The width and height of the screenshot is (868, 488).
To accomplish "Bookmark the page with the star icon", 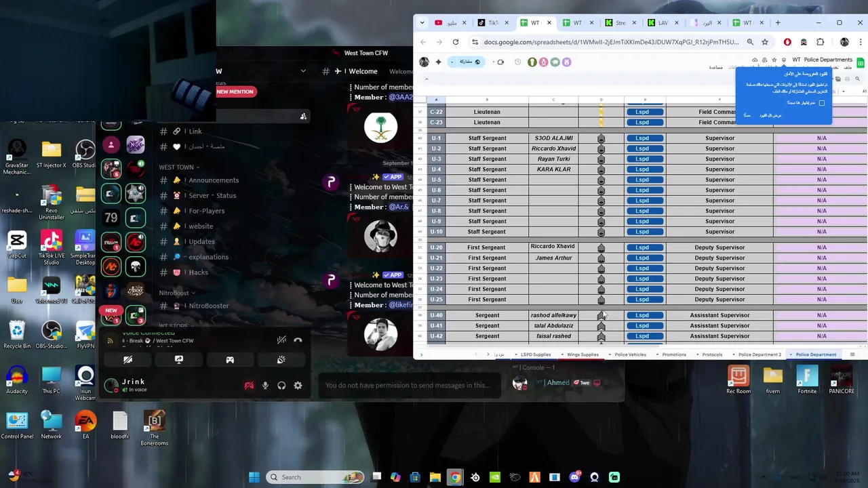I will (x=765, y=42).
